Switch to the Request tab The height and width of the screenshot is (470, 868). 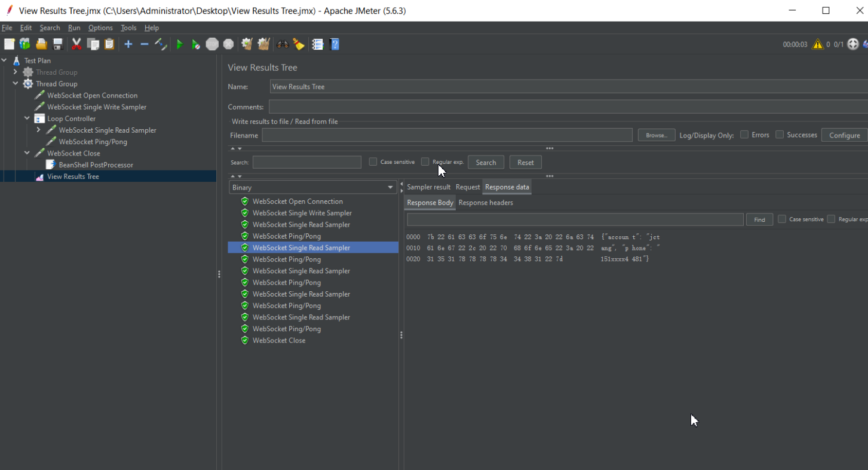click(468, 187)
